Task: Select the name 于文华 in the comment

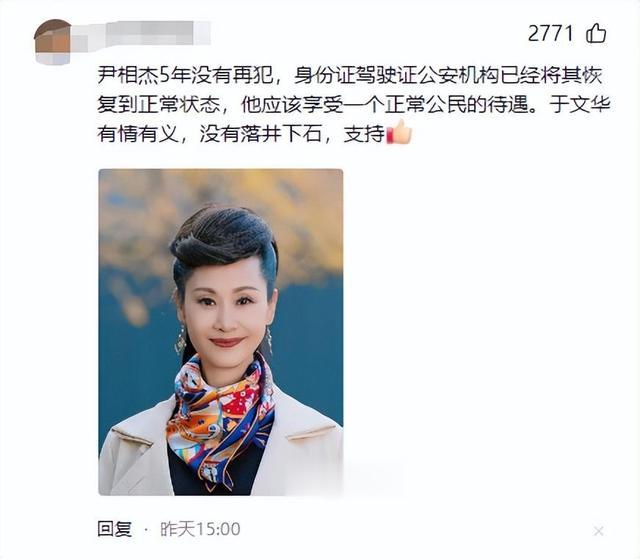Action: point(580,104)
